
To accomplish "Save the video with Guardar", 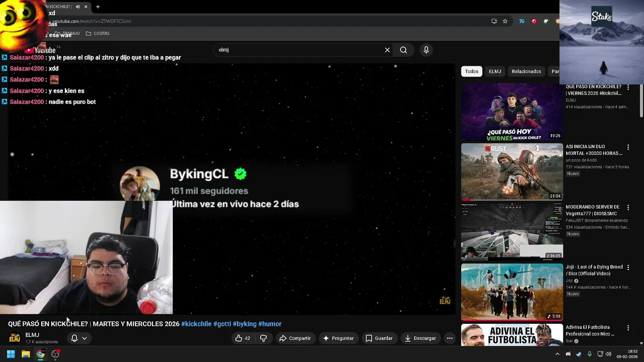I will tap(379, 338).
